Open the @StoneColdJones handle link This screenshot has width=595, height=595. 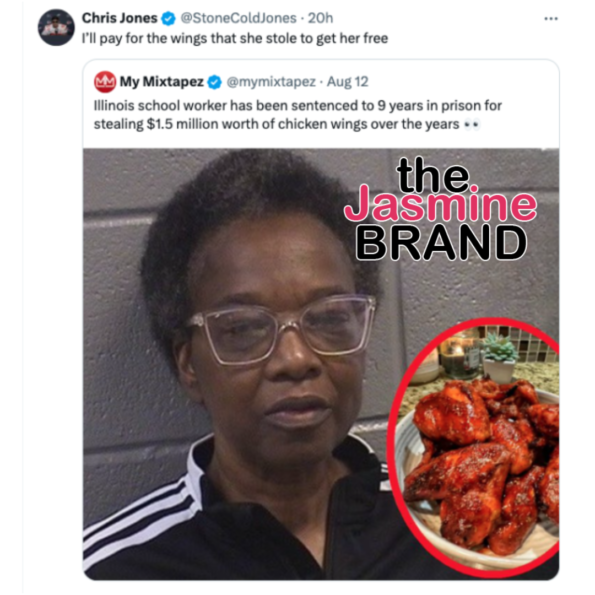click(238, 18)
